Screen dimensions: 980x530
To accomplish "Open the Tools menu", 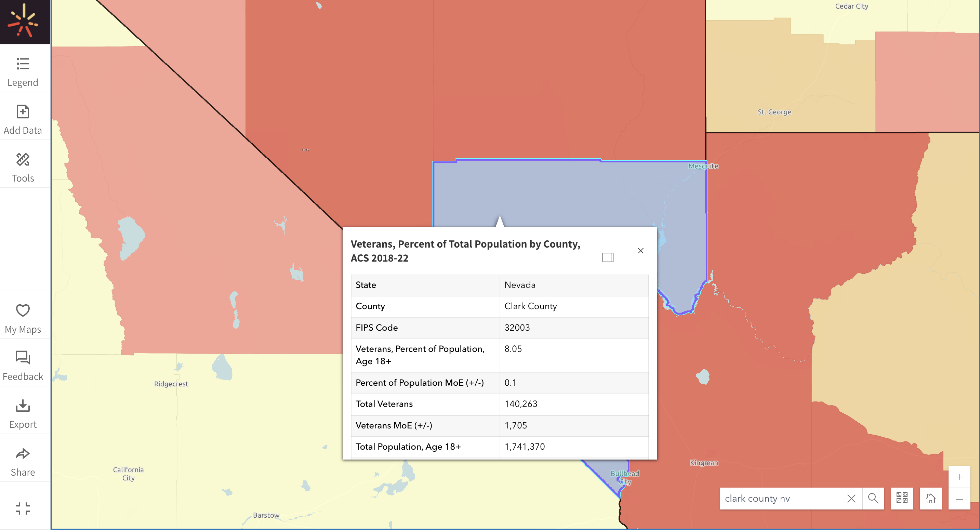I will [23, 168].
